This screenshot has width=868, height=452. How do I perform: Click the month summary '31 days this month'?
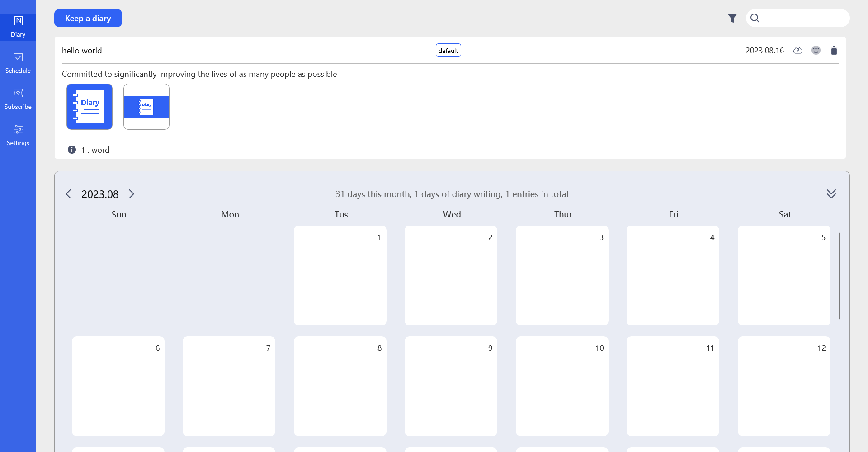(x=452, y=194)
